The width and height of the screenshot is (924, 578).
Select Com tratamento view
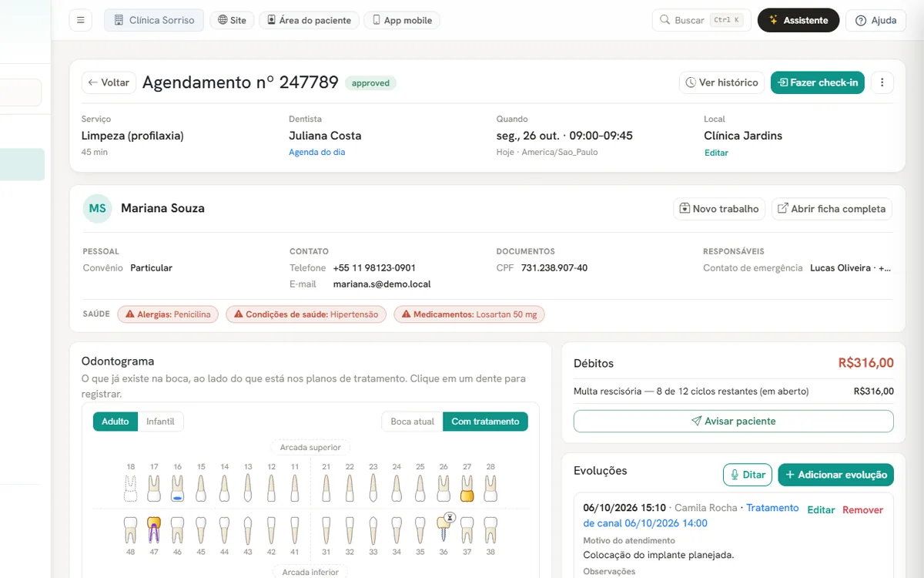coord(485,422)
